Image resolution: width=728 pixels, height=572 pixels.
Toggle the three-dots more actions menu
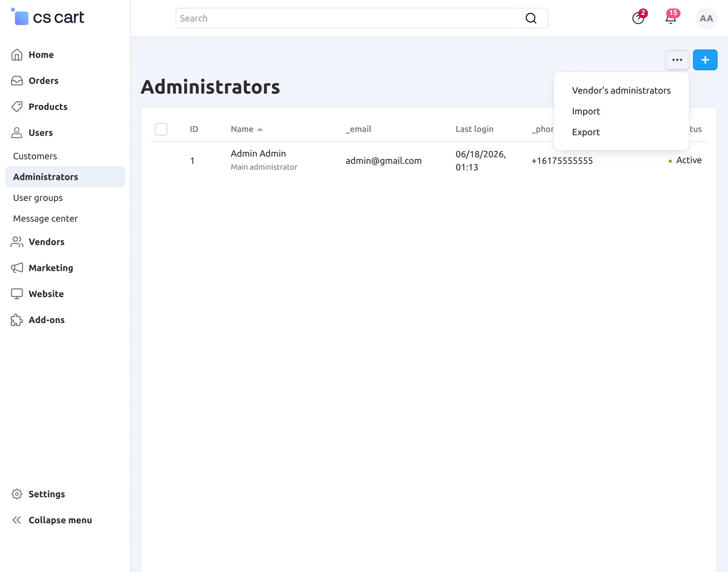pos(677,59)
